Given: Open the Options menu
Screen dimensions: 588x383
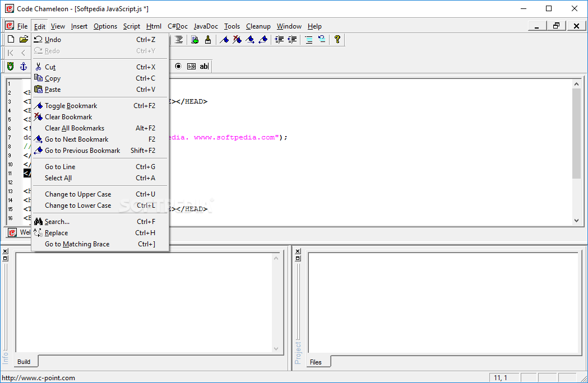Looking at the screenshot, I should [x=105, y=26].
